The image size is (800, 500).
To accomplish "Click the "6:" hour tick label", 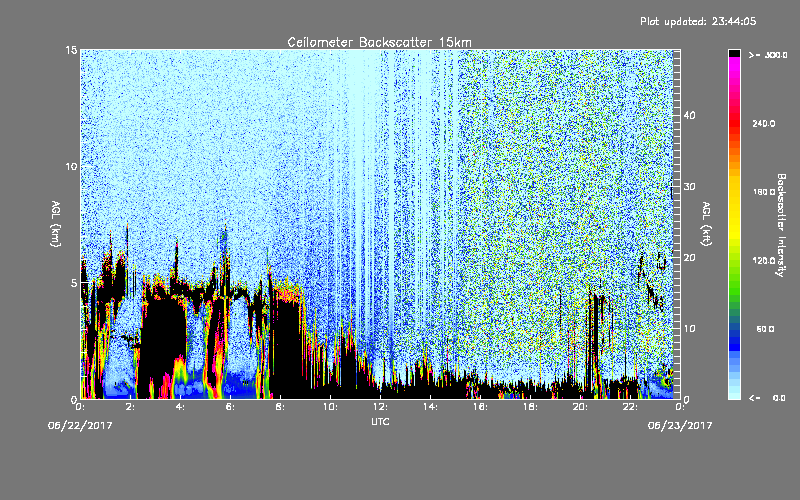I will coord(230,407).
